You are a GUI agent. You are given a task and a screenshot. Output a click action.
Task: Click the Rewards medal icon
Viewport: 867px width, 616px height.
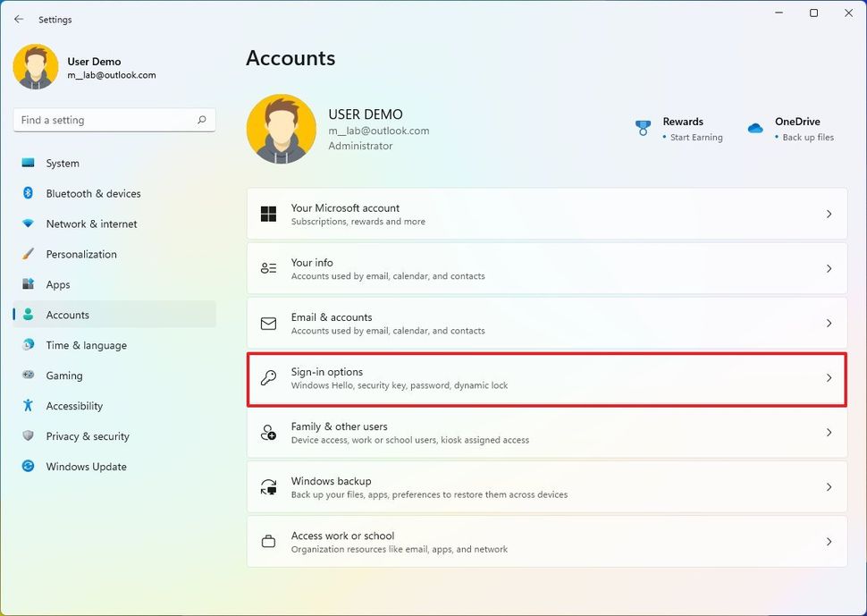click(x=643, y=128)
